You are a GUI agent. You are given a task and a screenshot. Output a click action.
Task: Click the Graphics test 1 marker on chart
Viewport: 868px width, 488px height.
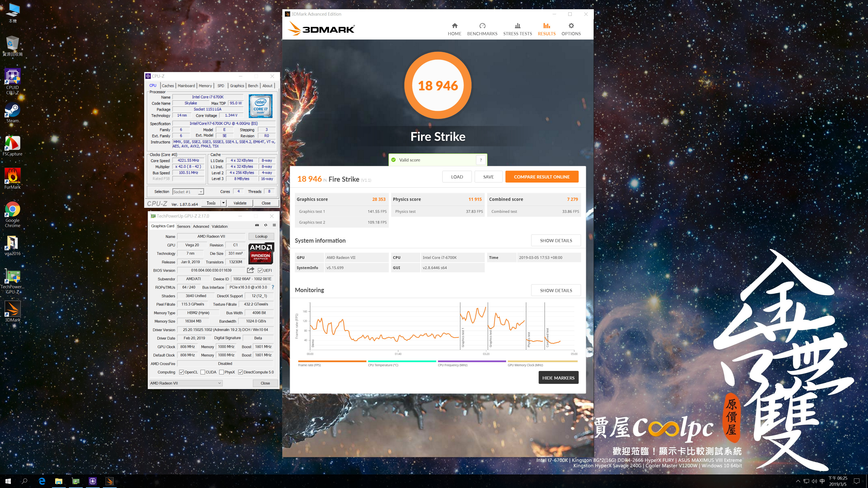click(463, 338)
